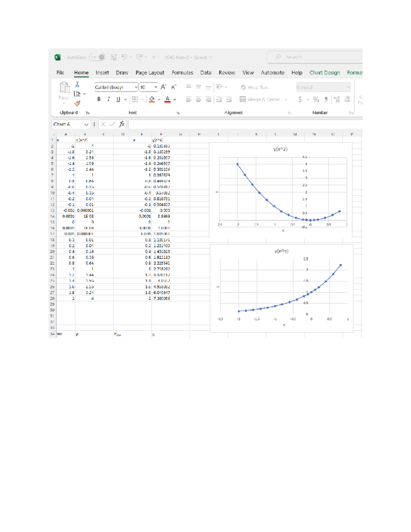411x532 pixels.
Task: Click the Undo arrow icon
Action: click(x=124, y=57)
